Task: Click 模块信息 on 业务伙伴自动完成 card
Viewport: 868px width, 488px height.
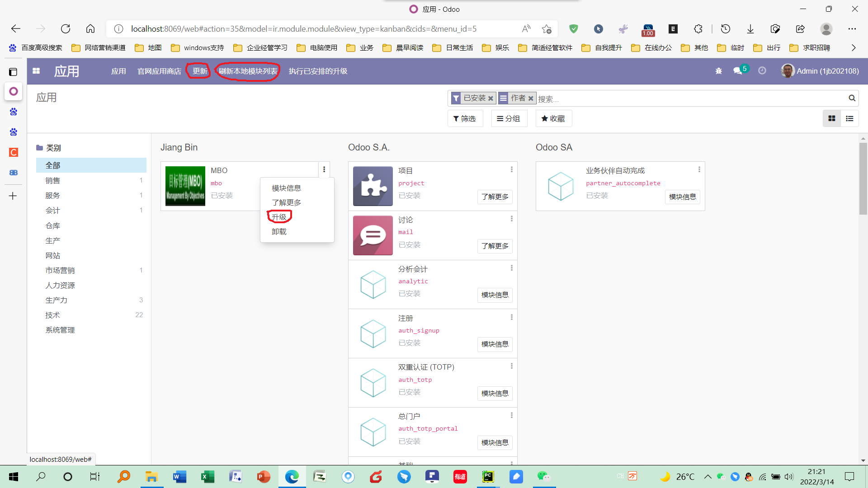Action: (x=683, y=197)
